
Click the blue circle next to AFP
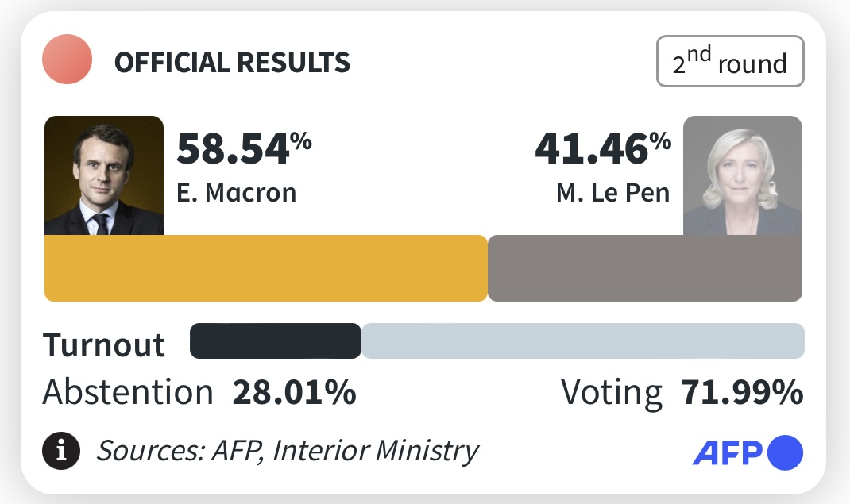(x=785, y=452)
